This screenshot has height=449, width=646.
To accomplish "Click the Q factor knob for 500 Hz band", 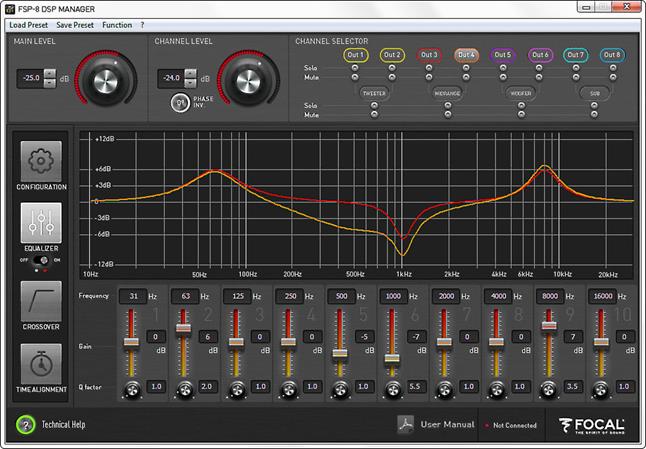I will (x=341, y=389).
